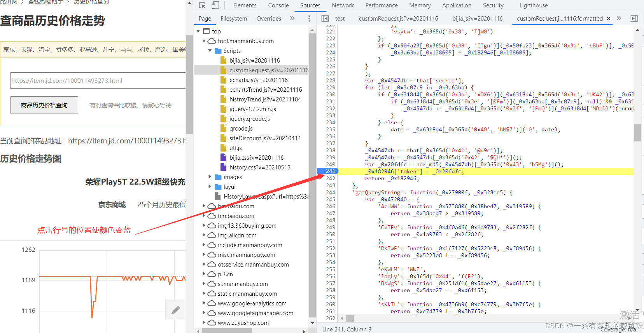Activate the inspect element picker icon

point(202,5)
